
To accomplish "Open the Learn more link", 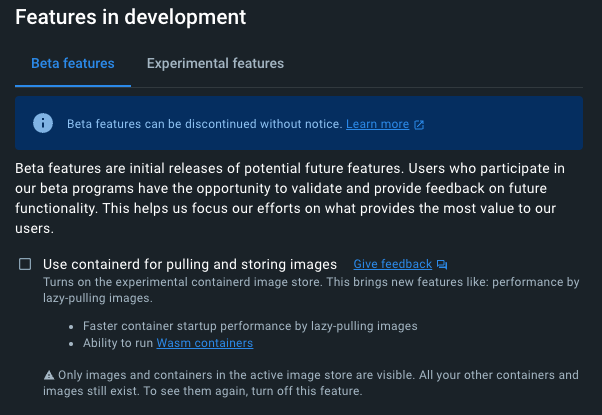I will coord(377,124).
